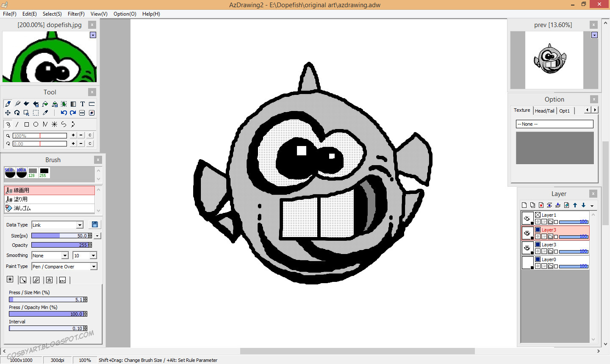This screenshot has height=364, width=610.
Task: Toggle visibility of Layer0
Action: pyautogui.click(x=538, y=259)
